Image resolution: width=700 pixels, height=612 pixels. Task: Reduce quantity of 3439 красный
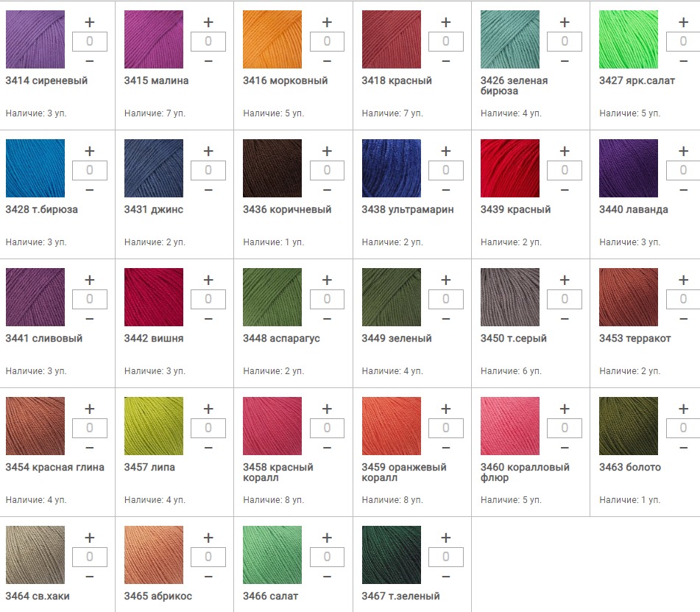click(565, 189)
